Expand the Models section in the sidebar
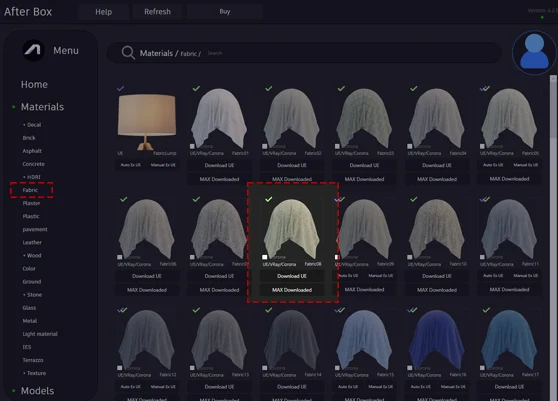 pyautogui.click(x=37, y=391)
